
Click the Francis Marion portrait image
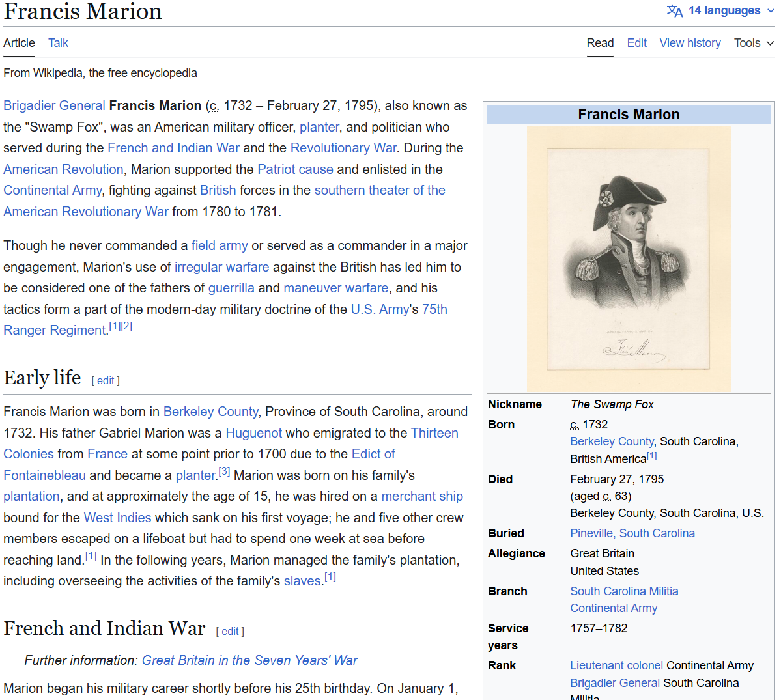(629, 259)
